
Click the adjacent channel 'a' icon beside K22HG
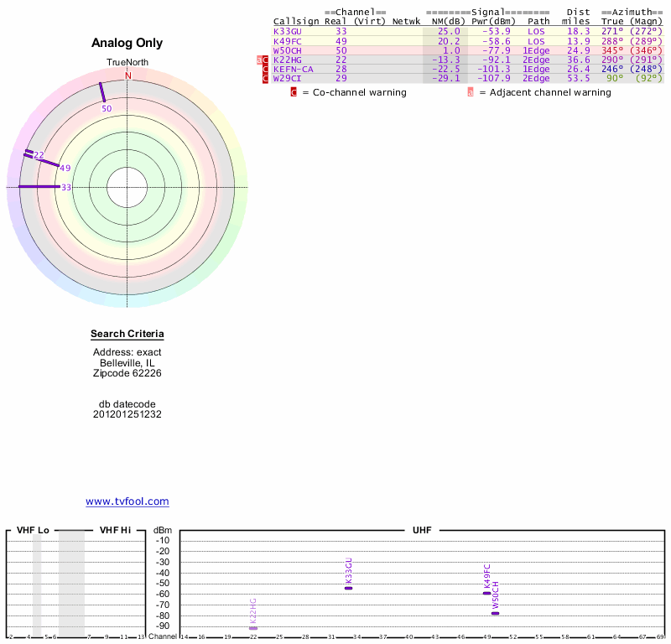point(259,60)
